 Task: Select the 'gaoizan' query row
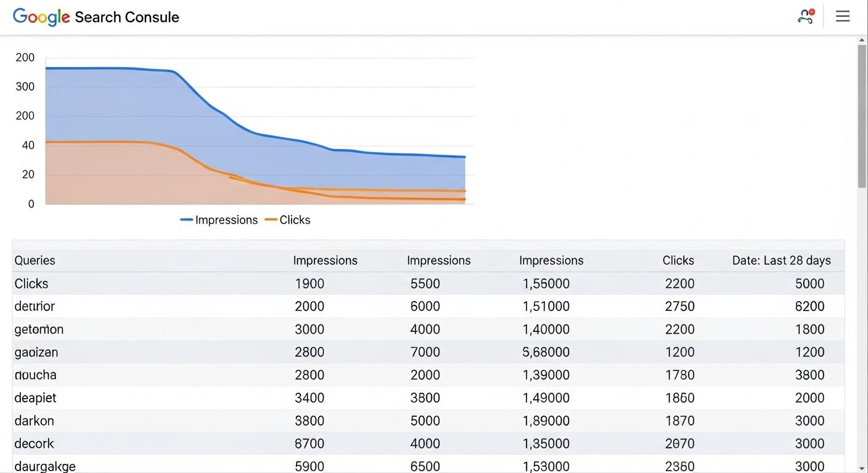pyautogui.click(x=36, y=352)
